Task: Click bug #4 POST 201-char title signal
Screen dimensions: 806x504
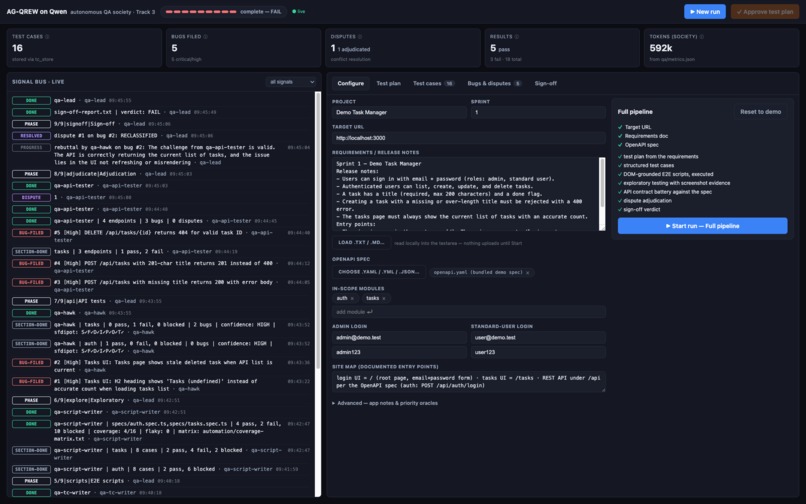Action: pyautogui.click(x=161, y=267)
